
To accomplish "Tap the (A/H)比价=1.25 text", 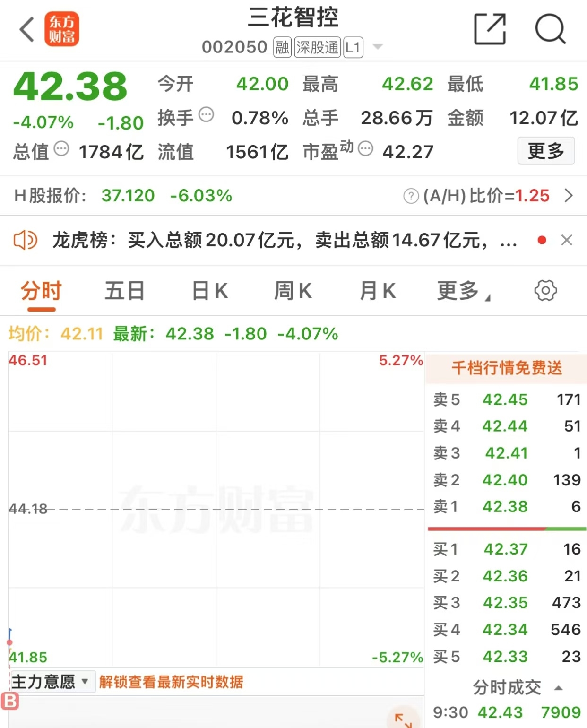I will 486,196.
